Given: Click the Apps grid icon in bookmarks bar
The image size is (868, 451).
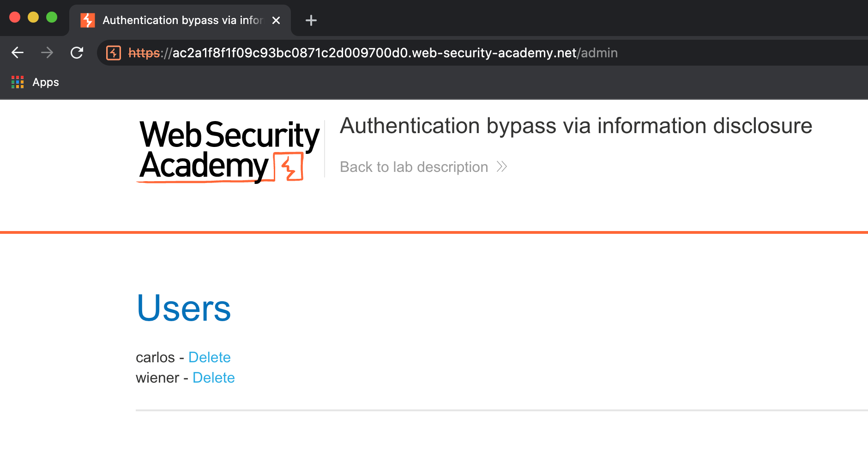Looking at the screenshot, I should tap(18, 82).
